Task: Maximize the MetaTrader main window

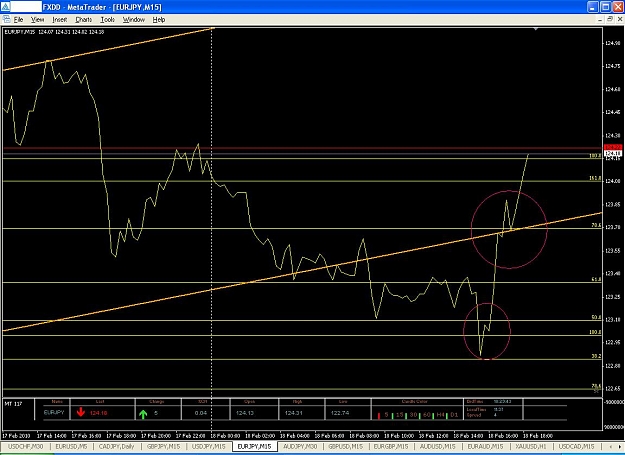Action: pos(605,7)
